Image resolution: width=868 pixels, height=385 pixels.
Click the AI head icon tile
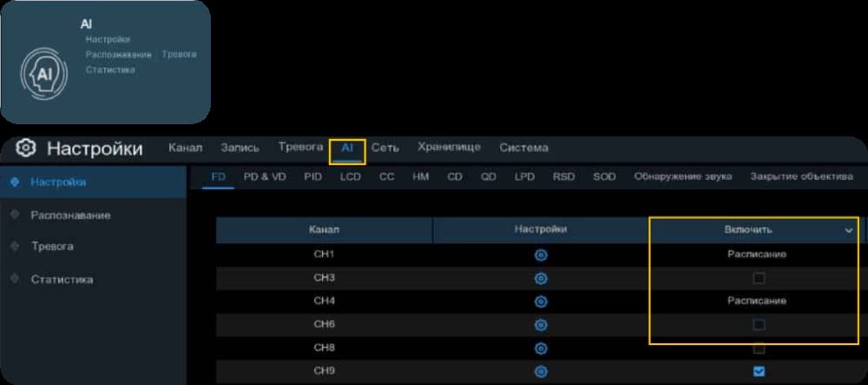43,74
